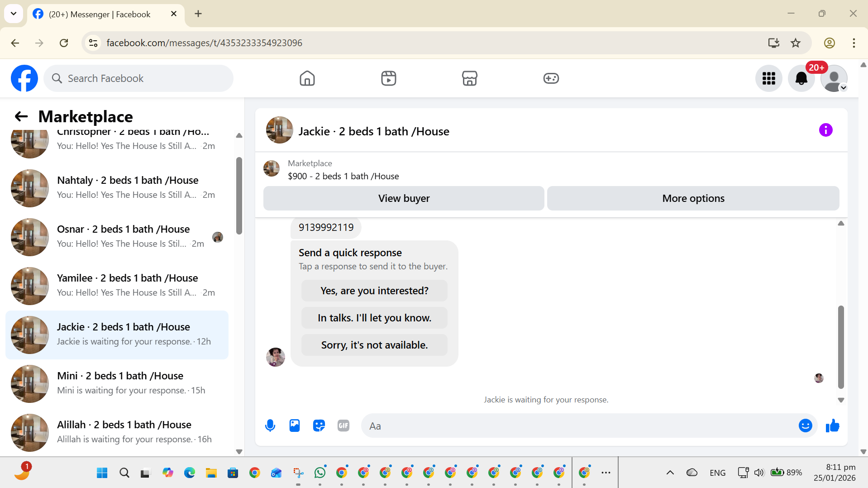Click the chat messages scrollbar thumb
Viewport: 868px width, 488px height.
pyautogui.click(x=841, y=347)
